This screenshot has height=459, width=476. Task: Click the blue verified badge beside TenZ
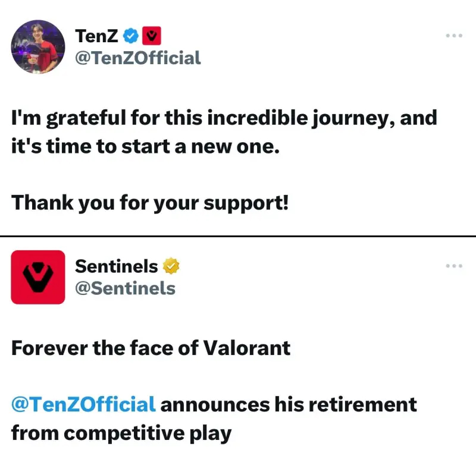(x=130, y=37)
